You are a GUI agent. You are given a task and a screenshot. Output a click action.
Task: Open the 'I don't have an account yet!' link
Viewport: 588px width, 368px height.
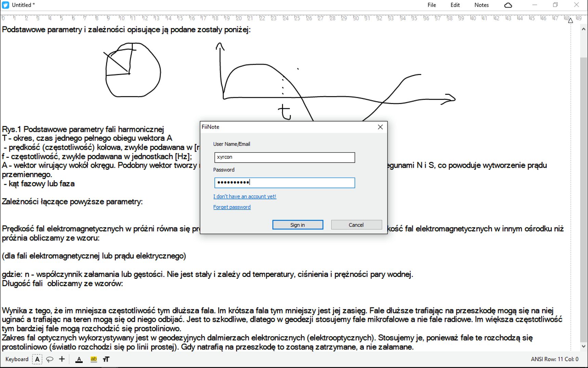[x=245, y=196]
